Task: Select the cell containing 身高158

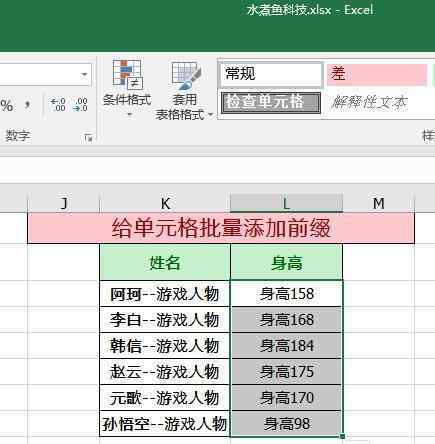Action: point(286,294)
